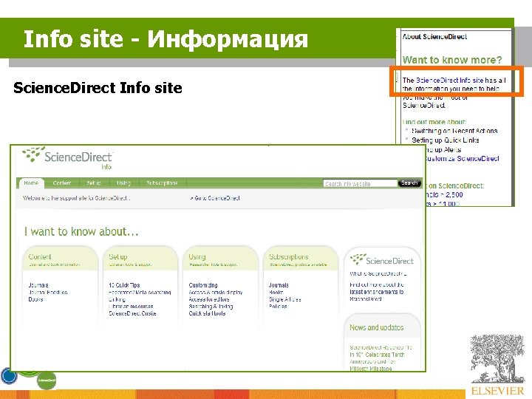Open ScienceDirect Onsite link

tap(132, 313)
